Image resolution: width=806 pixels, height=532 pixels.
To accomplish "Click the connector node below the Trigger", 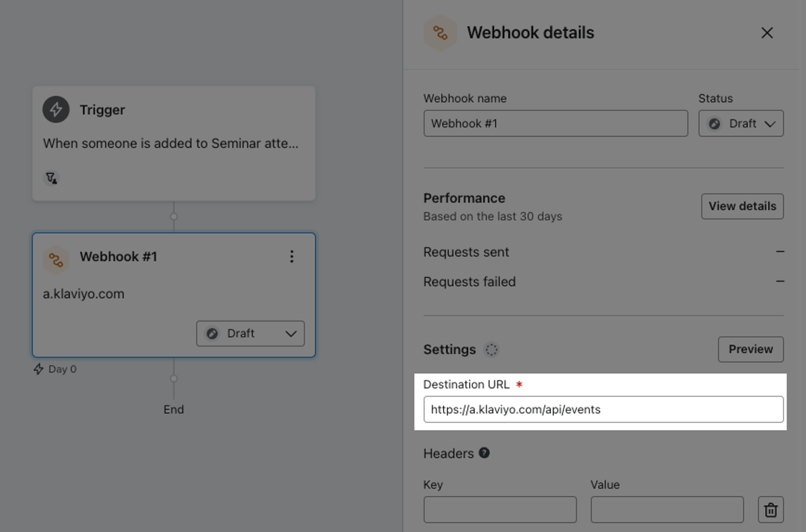I will point(174,217).
